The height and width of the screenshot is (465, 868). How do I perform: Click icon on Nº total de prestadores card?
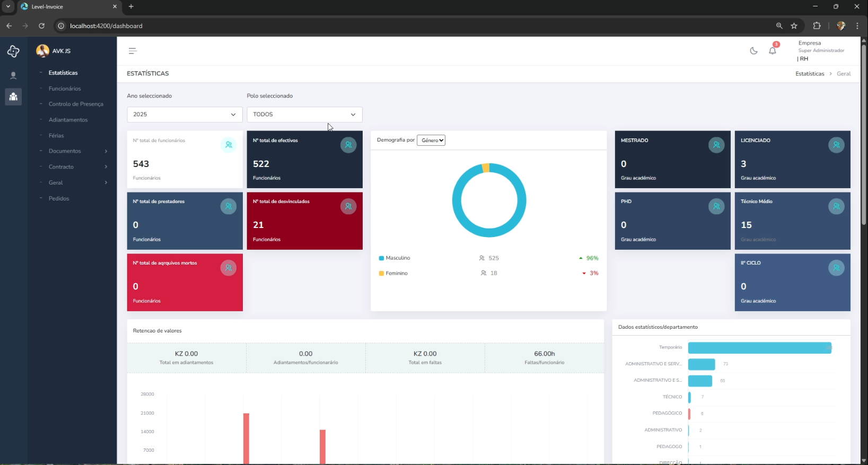tap(229, 206)
